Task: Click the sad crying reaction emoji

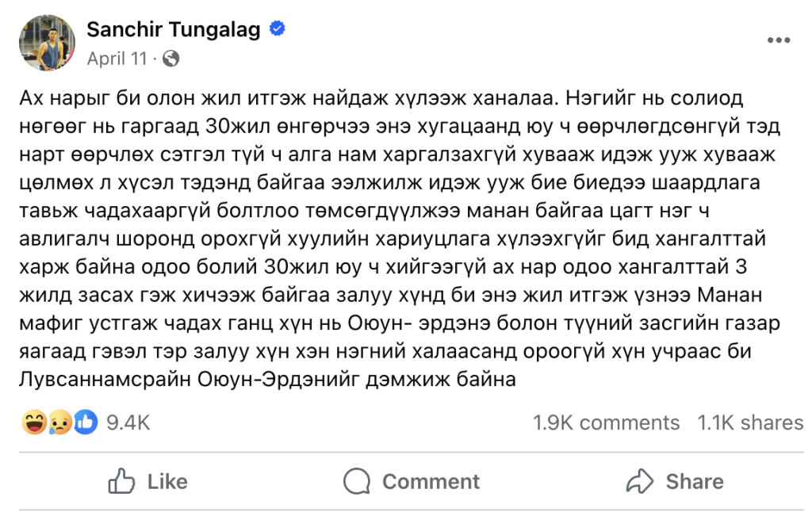Action: click(x=59, y=422)
